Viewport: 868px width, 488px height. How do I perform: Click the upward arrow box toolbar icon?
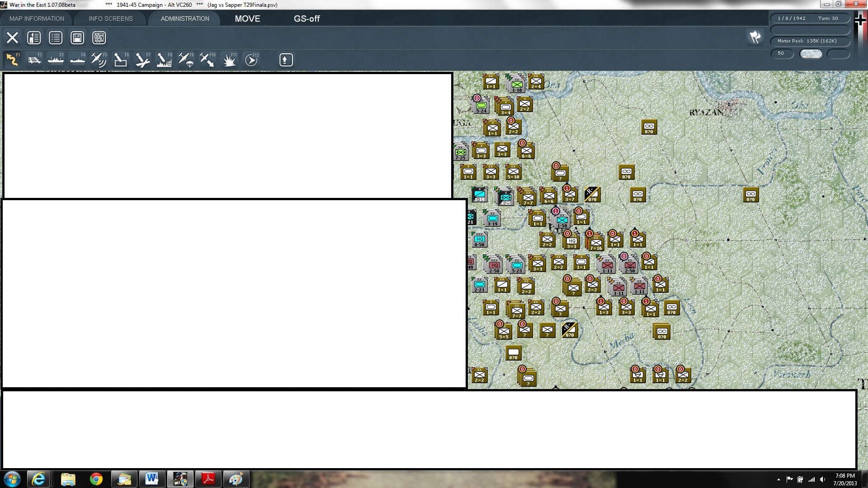click(286, 60)
